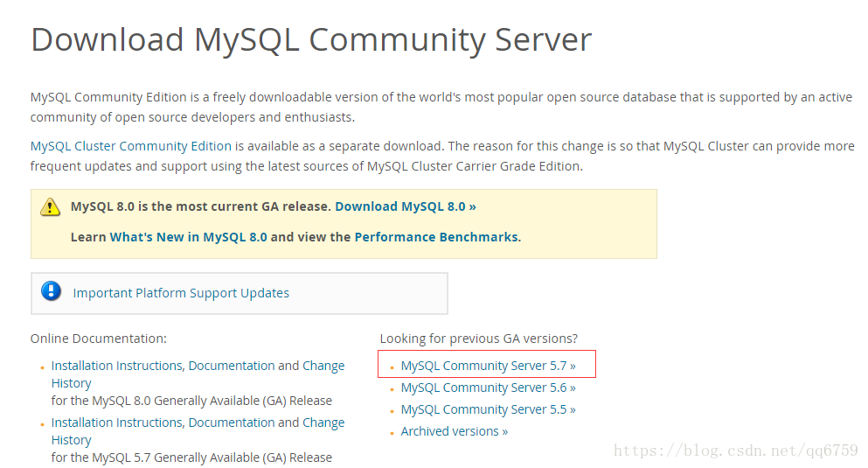Click Download MySQL 8.0 link
This screenshot has height=468, width=868.
pos(406,206)
